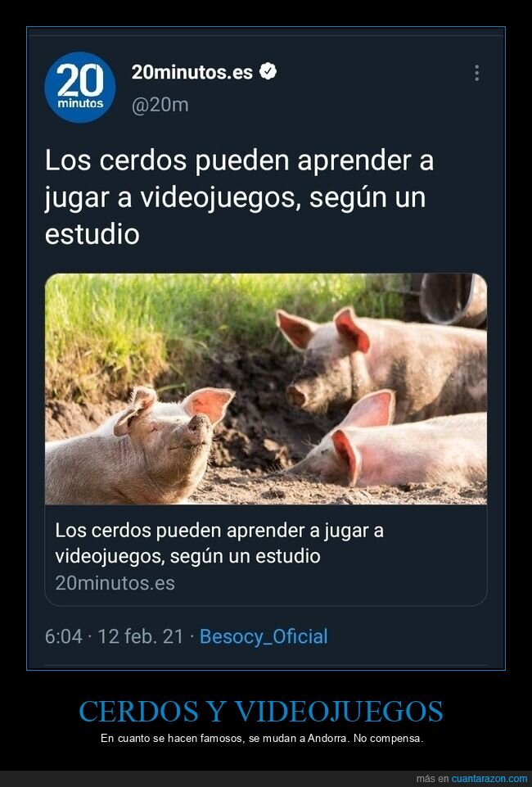Click the @20m handle

pos(160,105)
